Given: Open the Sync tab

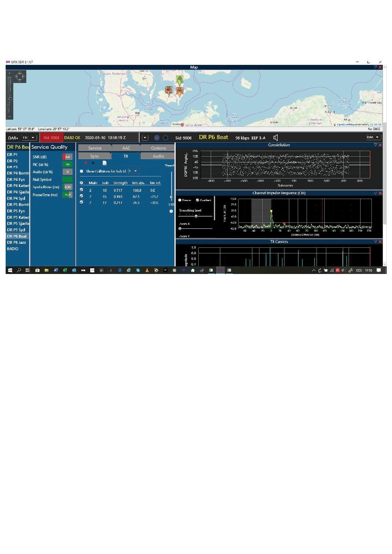Looking at the screenshot, I should (95, 156).
